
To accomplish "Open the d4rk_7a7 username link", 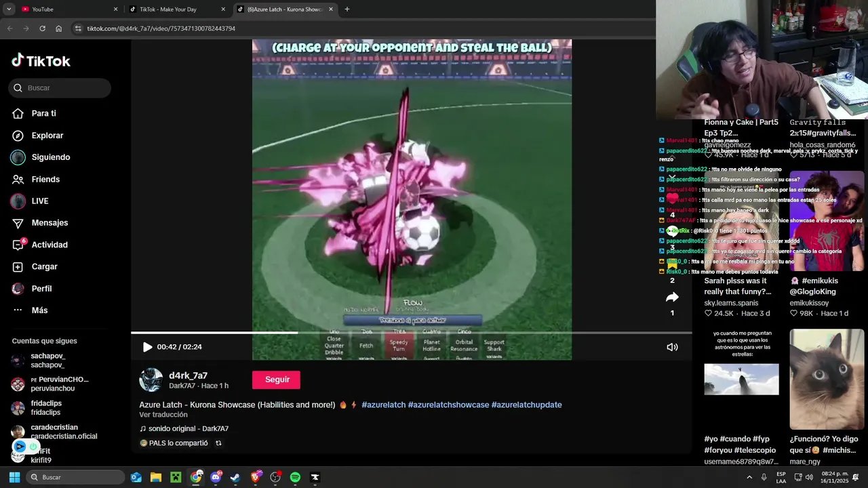I will [188, 375].
